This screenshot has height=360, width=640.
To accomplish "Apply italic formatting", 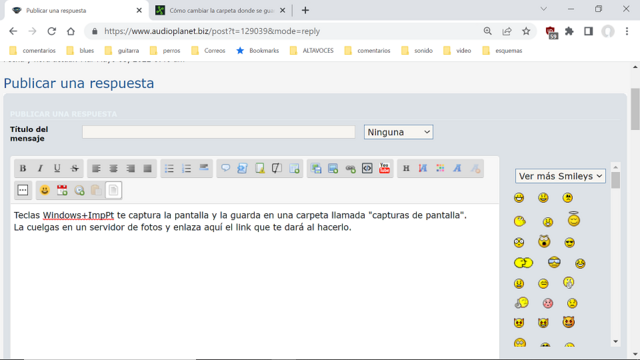I will coord(40,168).
